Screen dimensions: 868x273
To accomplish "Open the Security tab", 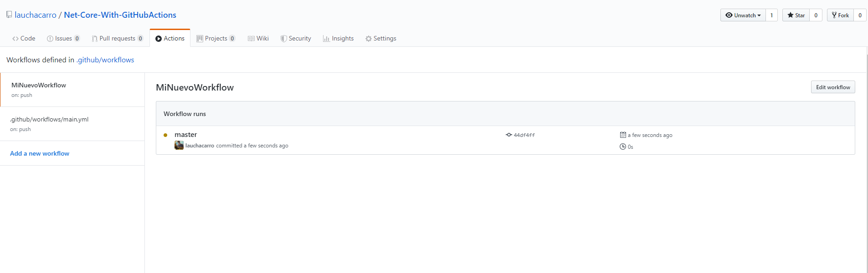I will (296, 38).
